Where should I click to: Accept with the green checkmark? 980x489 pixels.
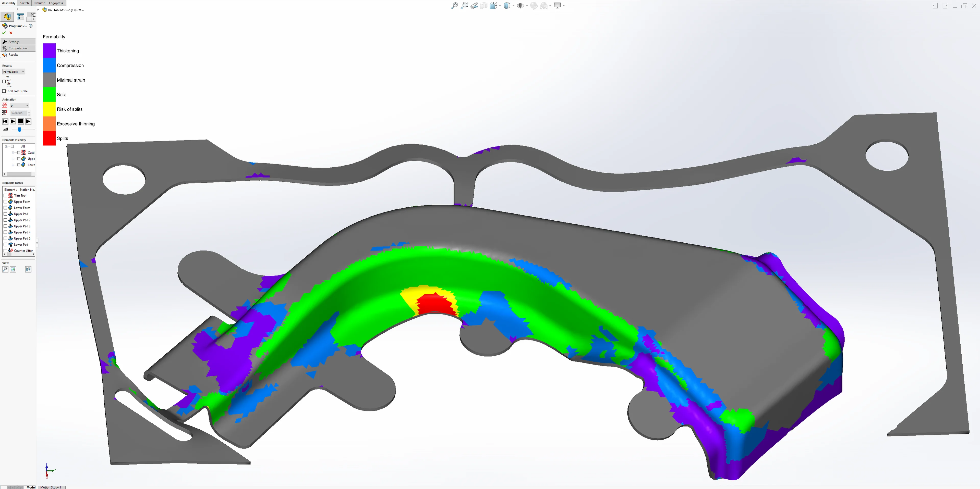[4, 33]
